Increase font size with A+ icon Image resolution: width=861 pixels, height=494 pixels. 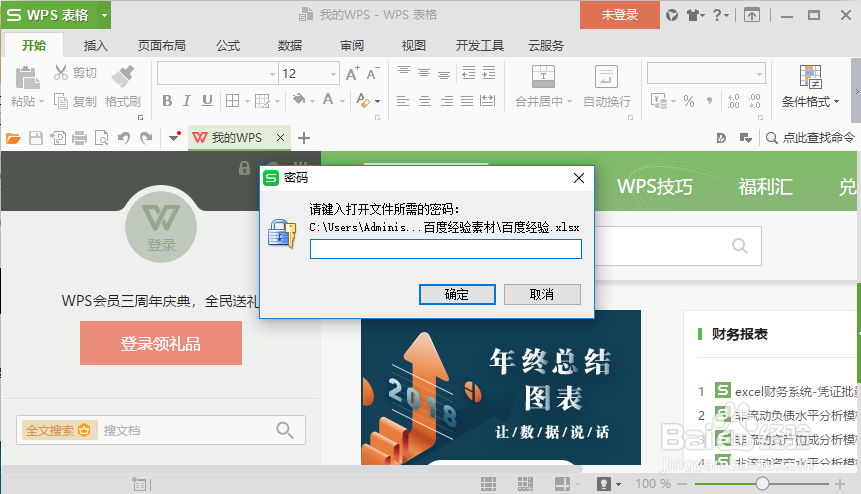pos(353,74)
